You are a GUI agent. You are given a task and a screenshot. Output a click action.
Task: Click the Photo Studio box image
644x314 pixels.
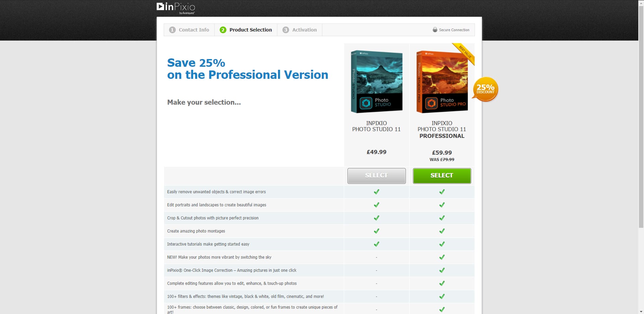376,82
